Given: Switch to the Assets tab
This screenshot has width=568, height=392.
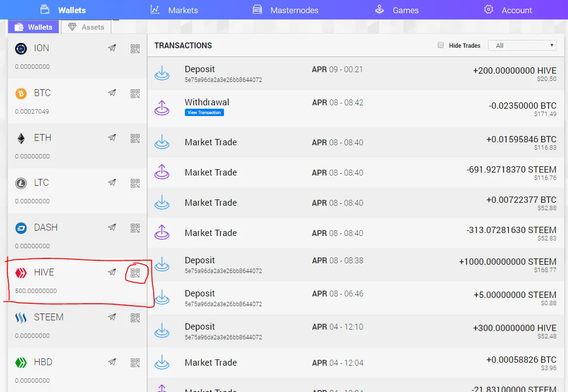Looking at the screenshot, I should click(x=86, y=27).
